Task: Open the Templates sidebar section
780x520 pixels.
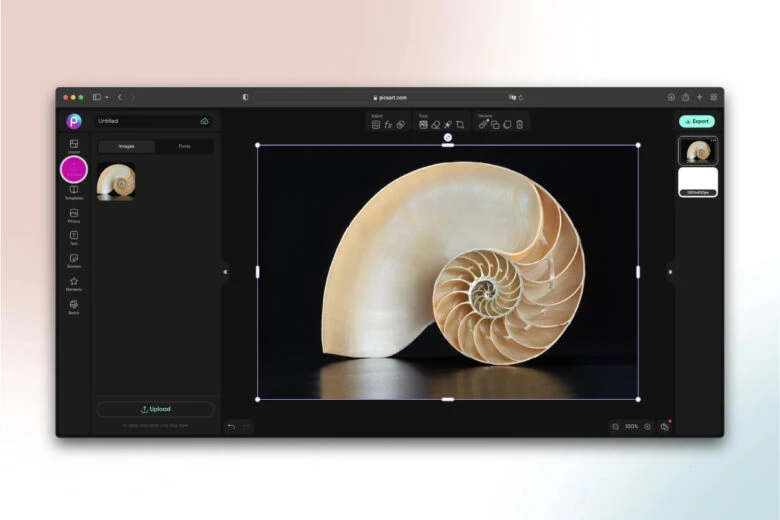Action: coord(74,191)
